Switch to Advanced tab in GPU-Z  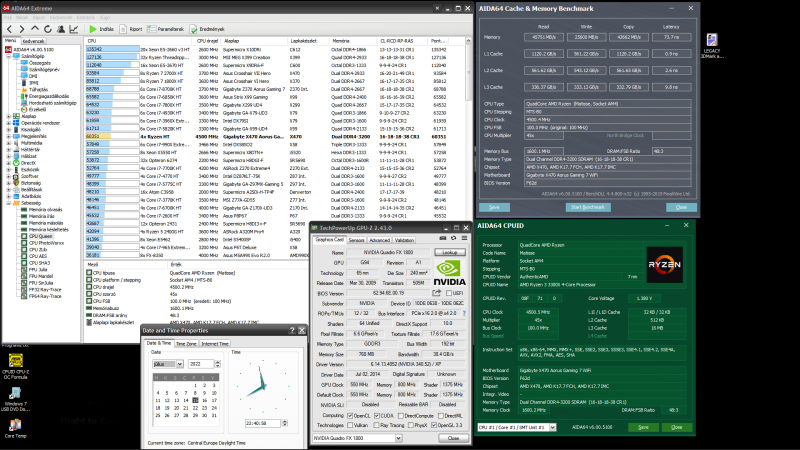[x=379, y=240]
